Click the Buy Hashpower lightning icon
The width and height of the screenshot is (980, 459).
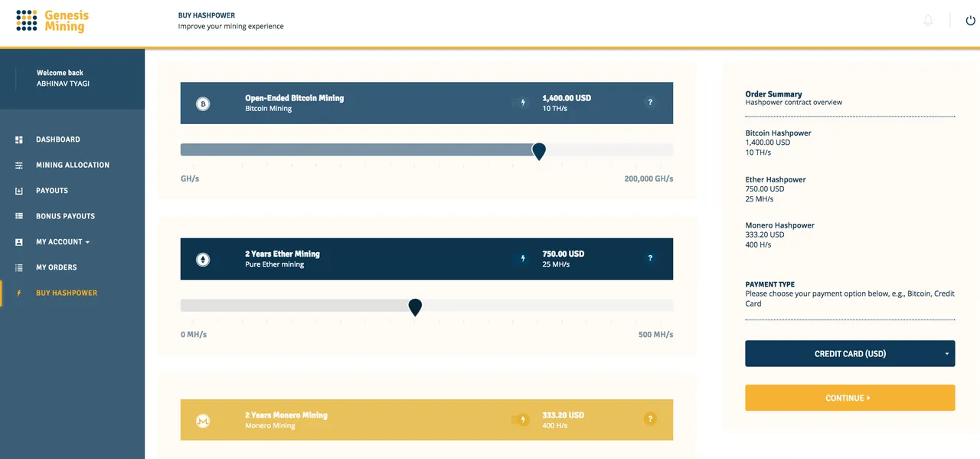point(19,293)
